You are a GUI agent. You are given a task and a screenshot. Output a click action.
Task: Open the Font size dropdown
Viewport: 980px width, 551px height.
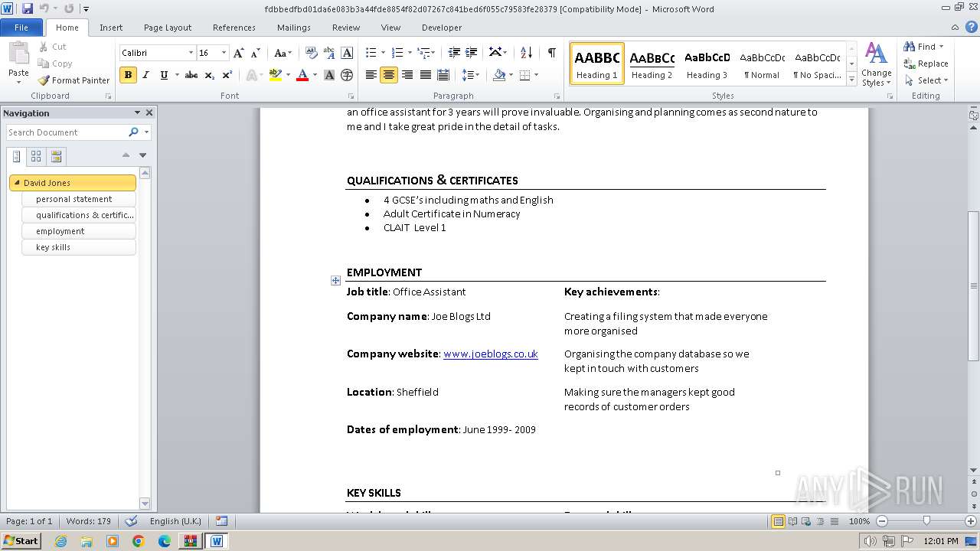(224, 53)
